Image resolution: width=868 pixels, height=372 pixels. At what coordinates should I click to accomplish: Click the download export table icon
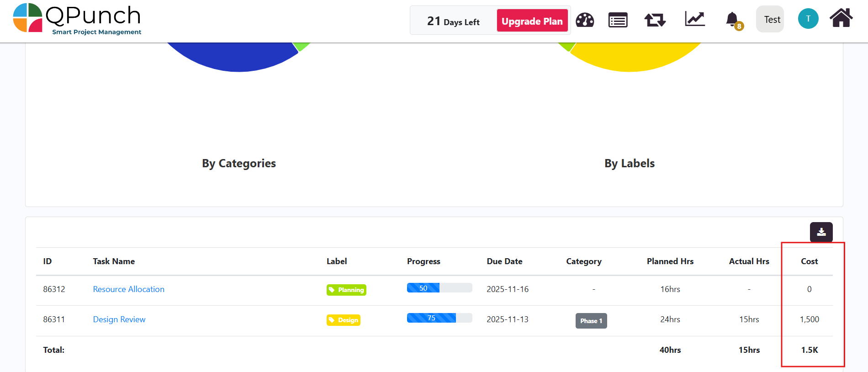[821, 232]
